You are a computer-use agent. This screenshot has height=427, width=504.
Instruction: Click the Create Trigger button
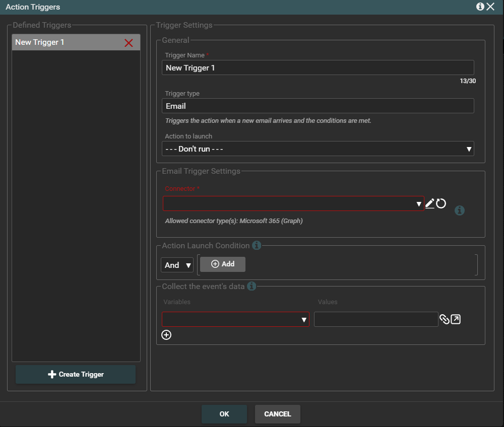(x=76, y=374)
